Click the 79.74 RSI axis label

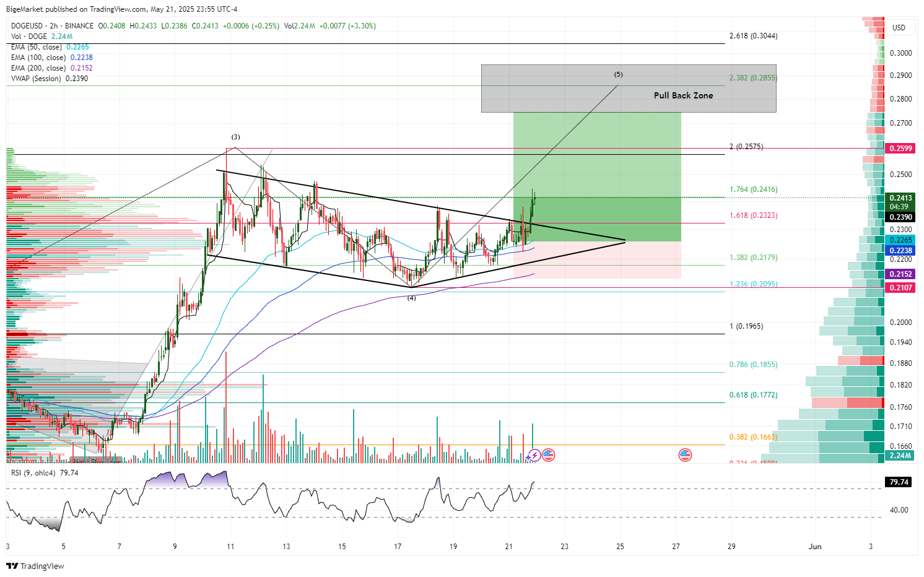pyautogui.click(x=899, y=482)
